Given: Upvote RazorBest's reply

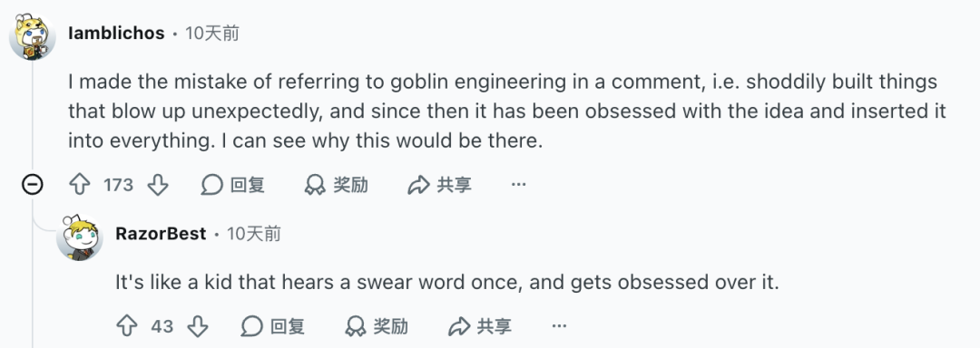Looking at the screenshot, I should [127, 325].
